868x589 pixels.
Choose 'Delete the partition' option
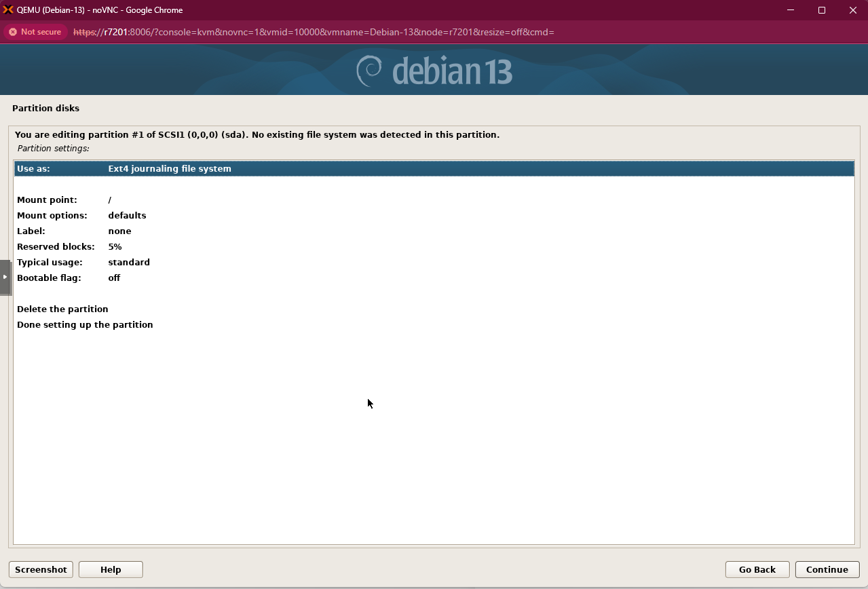[x=62, y=309]
